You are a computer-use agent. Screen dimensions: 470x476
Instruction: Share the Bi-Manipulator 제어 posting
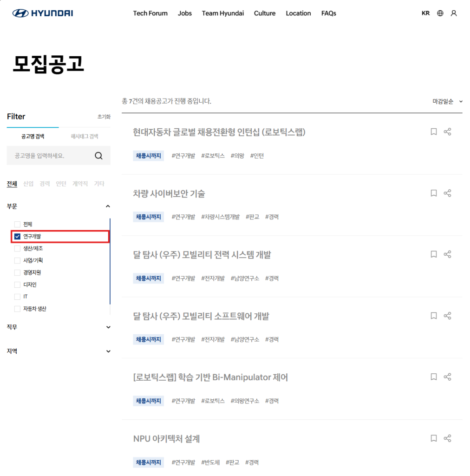[447, 377]
